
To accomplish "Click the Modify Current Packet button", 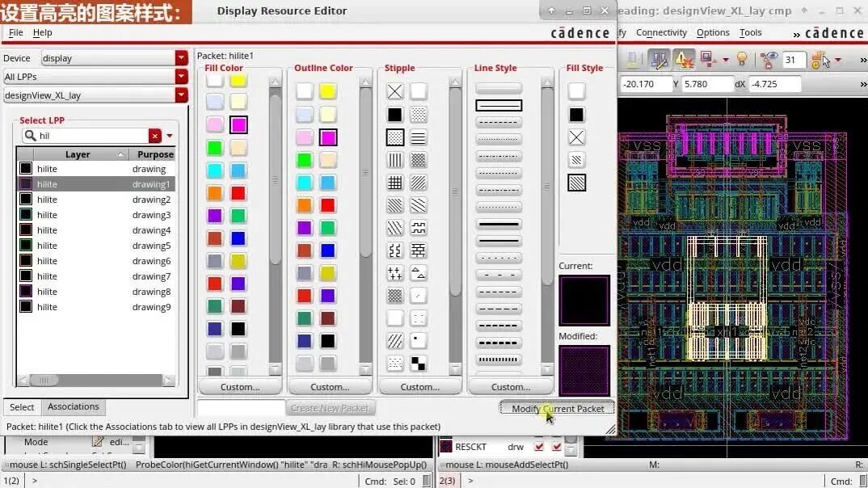I will pyautogui.click(x=558, y=408).
